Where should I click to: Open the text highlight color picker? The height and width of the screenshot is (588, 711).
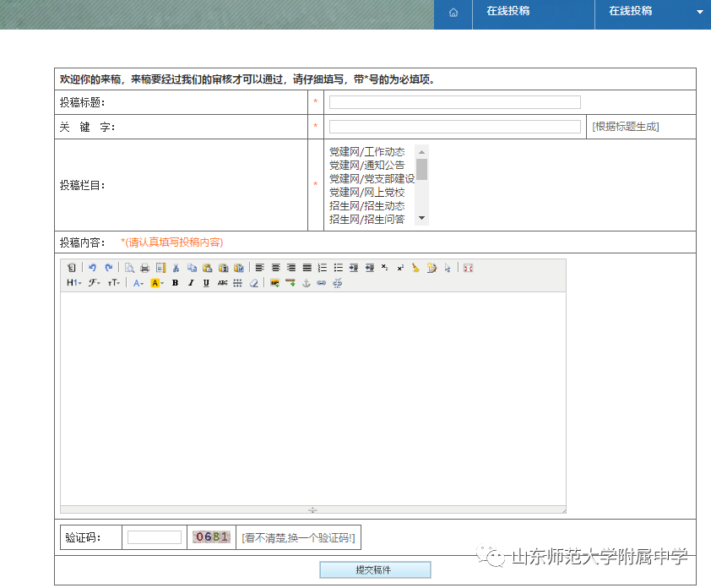coord(157,283)
